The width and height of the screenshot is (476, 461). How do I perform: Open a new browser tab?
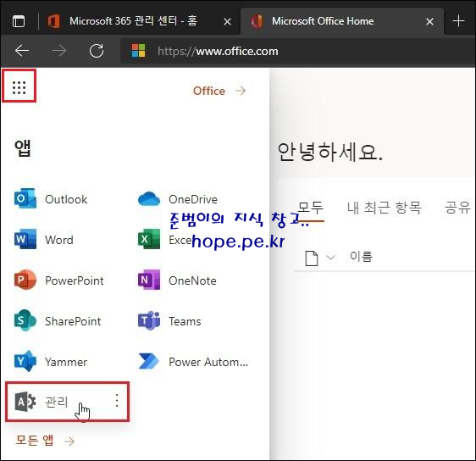[458, 21]
